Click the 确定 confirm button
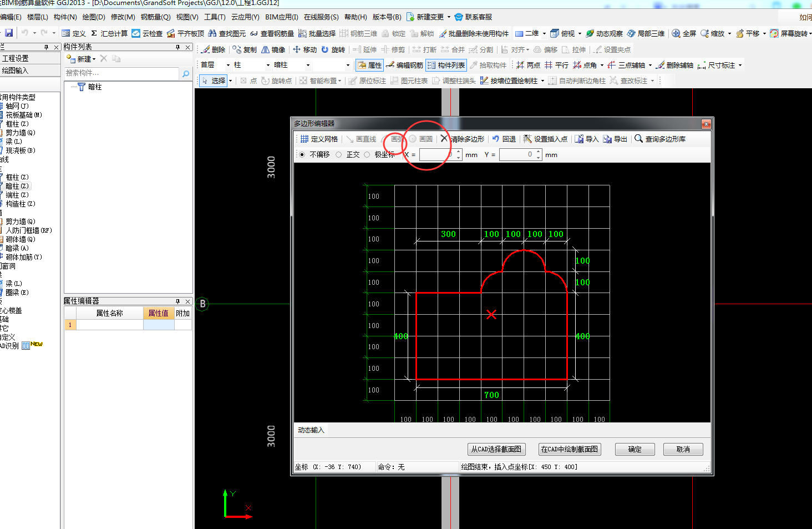The width and height of the screenshot is (812, 529). point(635,449)
